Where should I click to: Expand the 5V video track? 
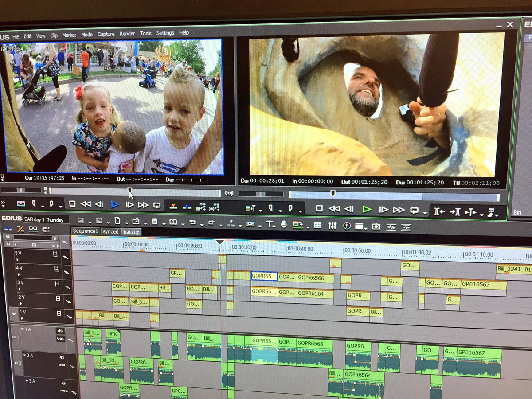18,259
